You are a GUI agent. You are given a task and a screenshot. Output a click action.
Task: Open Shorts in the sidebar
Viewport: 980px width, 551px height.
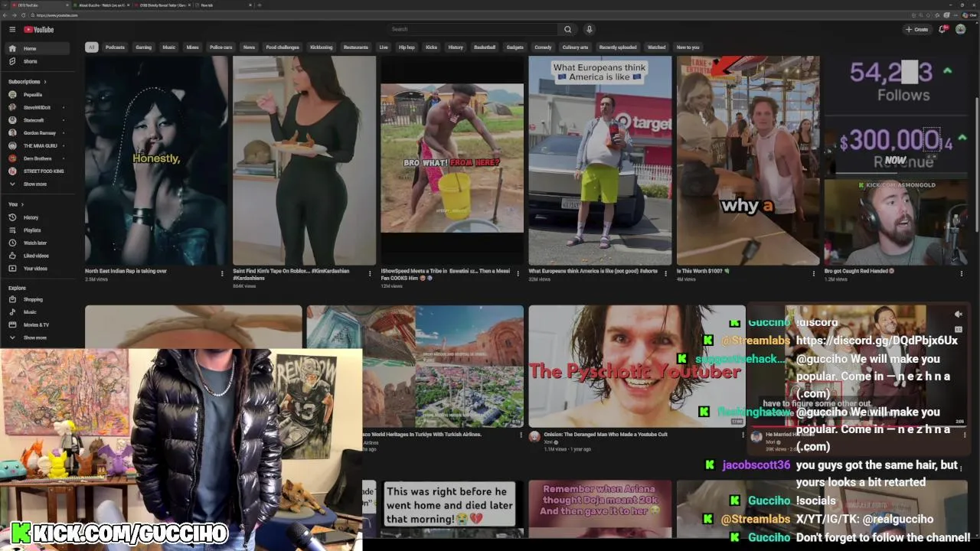[37, 61]
